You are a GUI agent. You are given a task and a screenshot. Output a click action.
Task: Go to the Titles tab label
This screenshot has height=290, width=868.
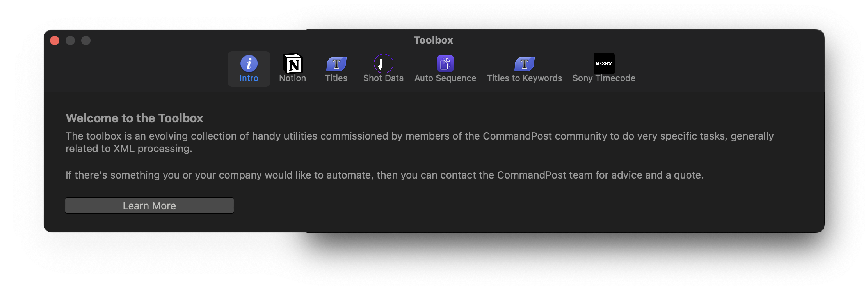[x=336, y=78]
